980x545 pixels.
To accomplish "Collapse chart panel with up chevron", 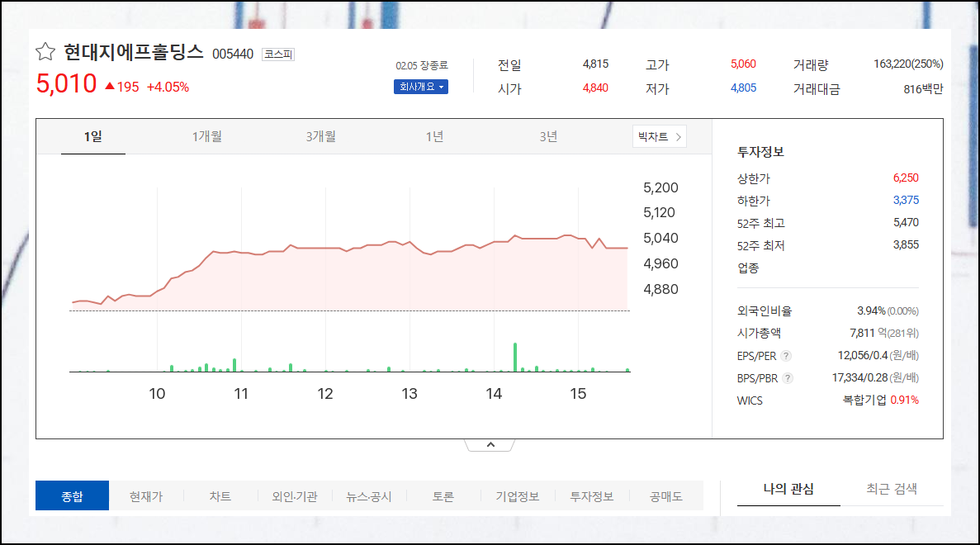I will click(x=490, y=444).
